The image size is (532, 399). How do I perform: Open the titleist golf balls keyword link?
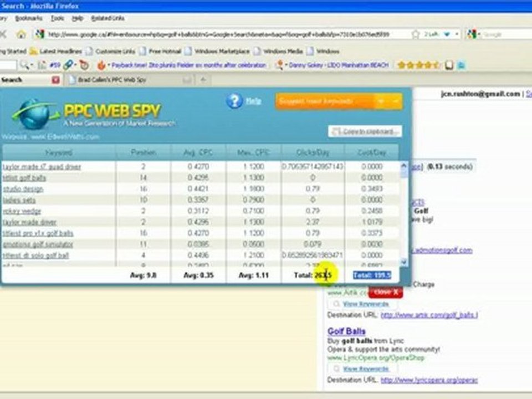[x=24, y=178]
